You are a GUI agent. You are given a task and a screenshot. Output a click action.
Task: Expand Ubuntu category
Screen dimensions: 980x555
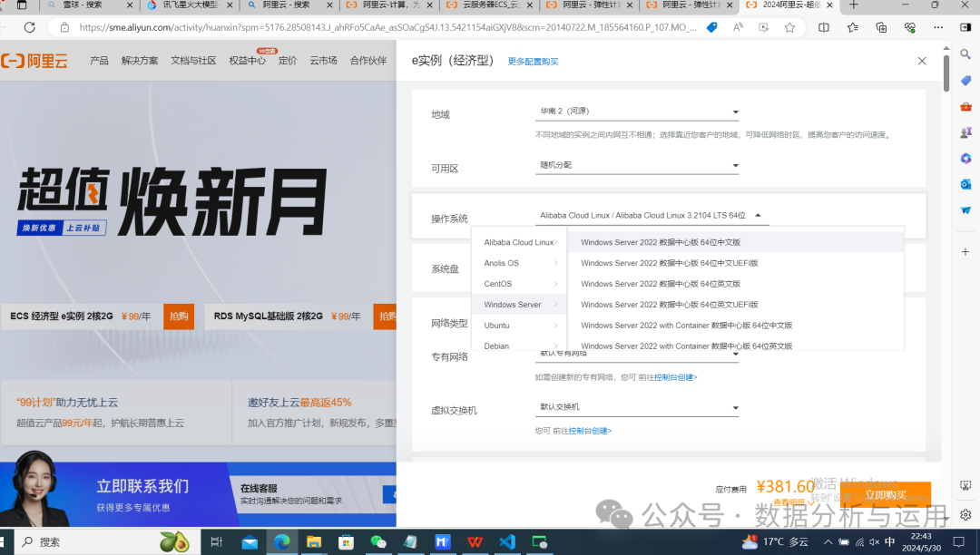(x=520, y=326)
